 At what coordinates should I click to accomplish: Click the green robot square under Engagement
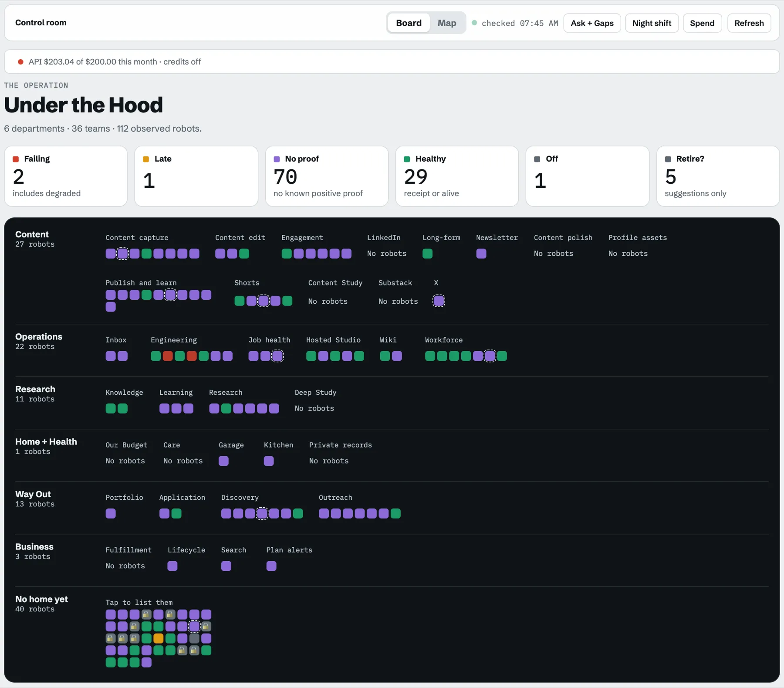287,254
